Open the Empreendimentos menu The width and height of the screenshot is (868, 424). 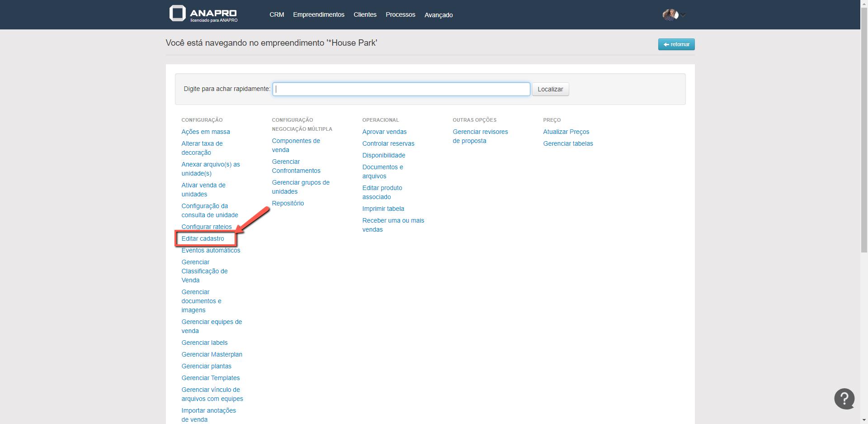(x=318, y=14)
